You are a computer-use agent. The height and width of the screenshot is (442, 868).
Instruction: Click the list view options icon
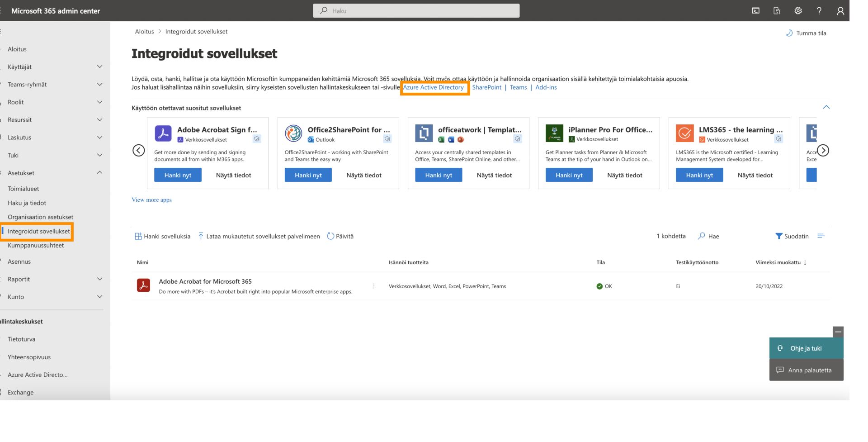pyautogui.click(x=821, y=236)
